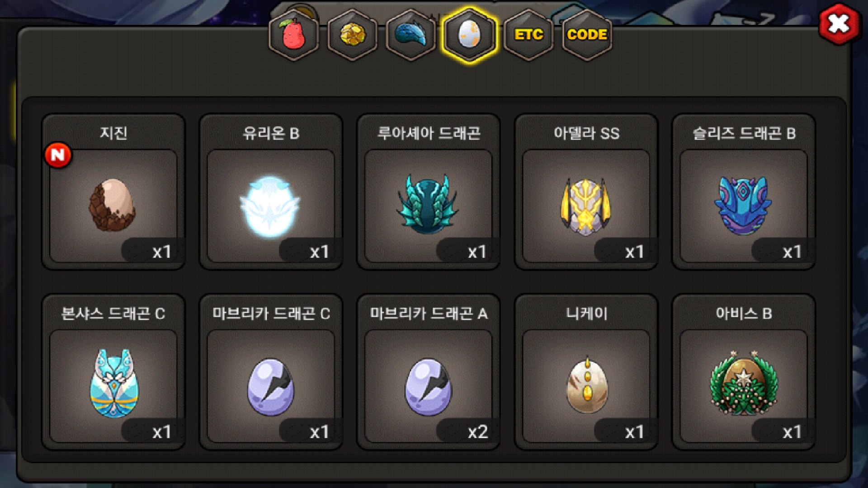Open the ETC tab
Viewport: 868px width, 488px height.
[528, 35]
